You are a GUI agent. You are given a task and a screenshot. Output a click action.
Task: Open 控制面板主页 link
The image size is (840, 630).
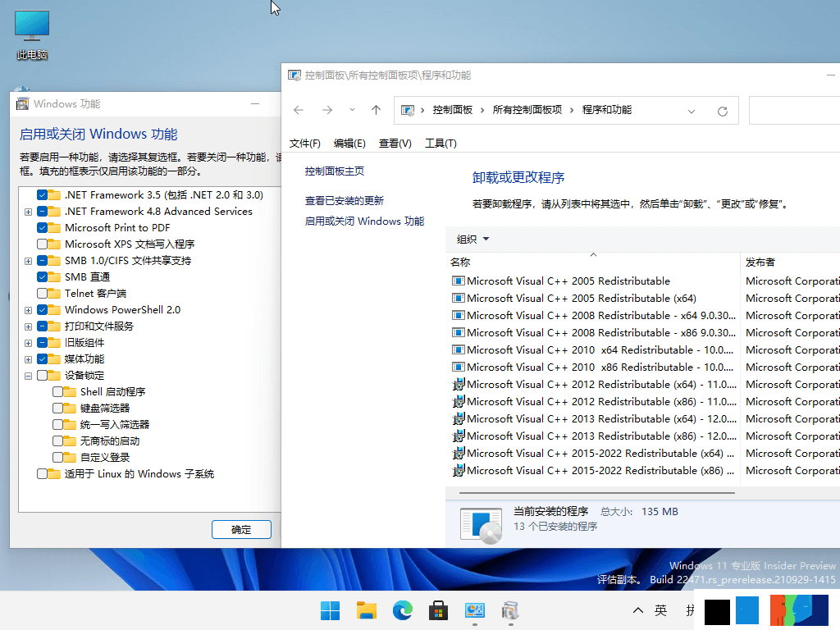point(335,171)
